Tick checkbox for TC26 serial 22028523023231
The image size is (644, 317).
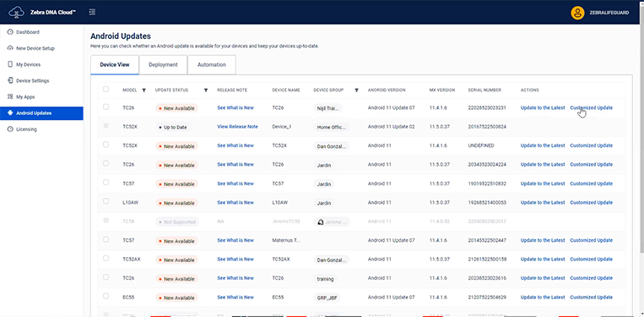(x=106, y=107)
